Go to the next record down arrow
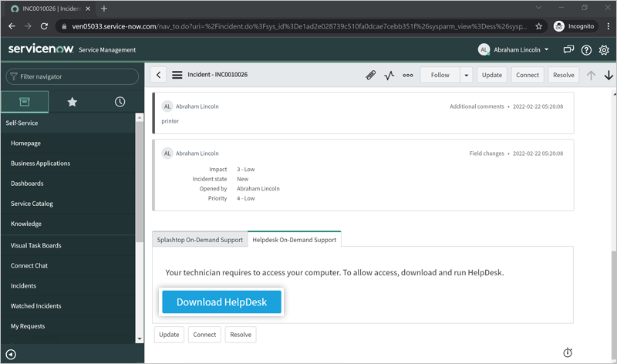 click(609, 75)
